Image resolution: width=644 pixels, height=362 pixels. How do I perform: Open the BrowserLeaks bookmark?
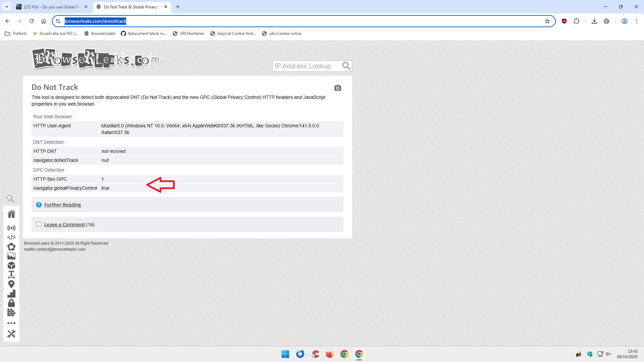tap(100, 34)
